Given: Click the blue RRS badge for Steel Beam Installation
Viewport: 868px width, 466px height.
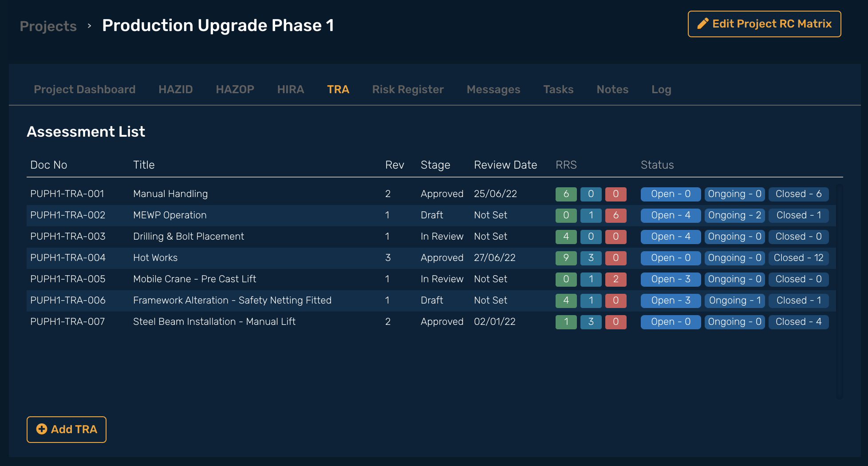Looking at the screenshot, I should pos(591,322).
